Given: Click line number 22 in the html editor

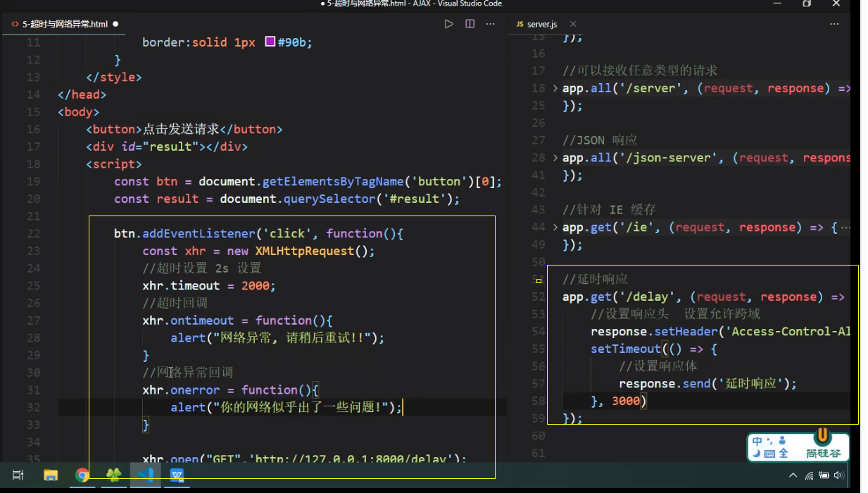Looking at the screenshot, I should tap(34, 233).
